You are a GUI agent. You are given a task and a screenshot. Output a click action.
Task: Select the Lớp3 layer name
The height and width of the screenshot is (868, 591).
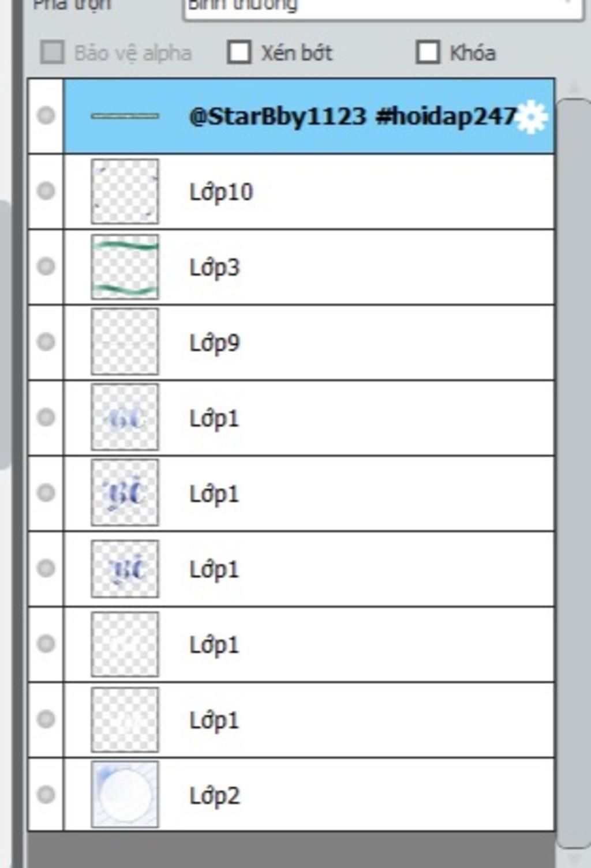214,267
